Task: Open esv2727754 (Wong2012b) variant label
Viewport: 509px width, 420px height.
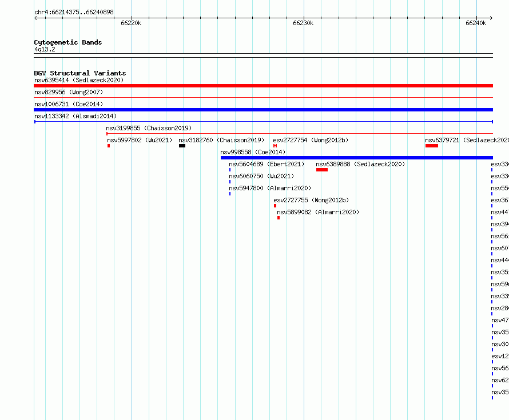Action: coord(311,140)
